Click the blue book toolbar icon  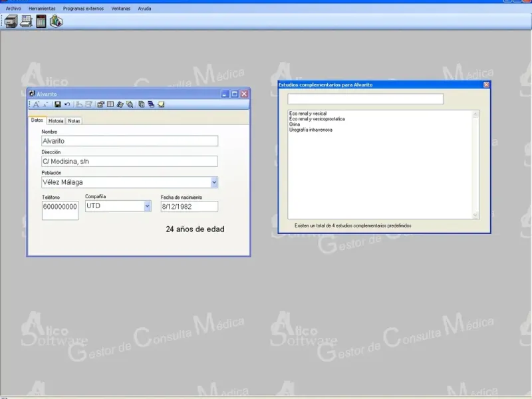pos(120,104)
